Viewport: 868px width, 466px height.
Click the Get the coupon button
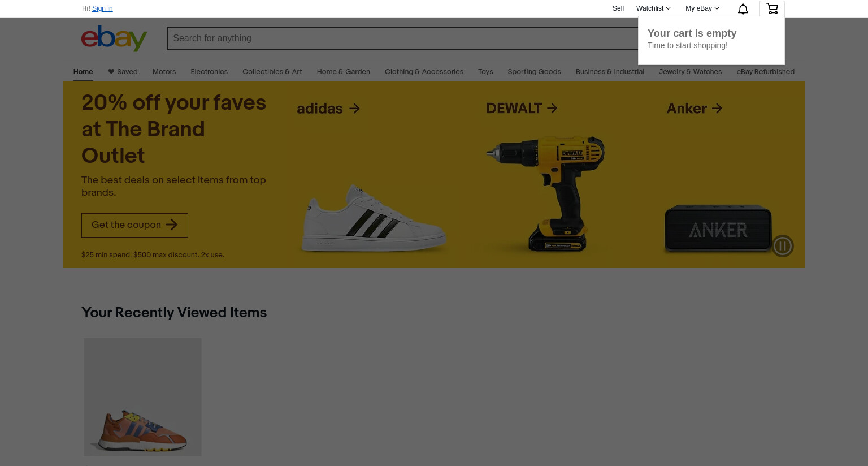coord(134,225)
